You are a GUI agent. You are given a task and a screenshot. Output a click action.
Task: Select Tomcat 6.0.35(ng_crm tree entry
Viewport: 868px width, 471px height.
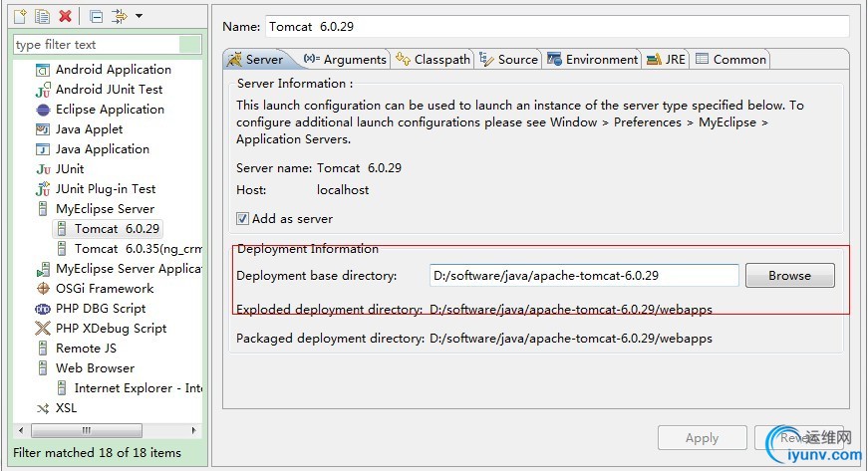point(139,249)
